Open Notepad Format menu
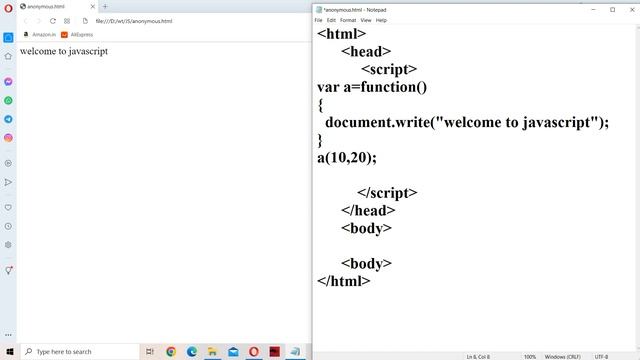 point(348,20)
